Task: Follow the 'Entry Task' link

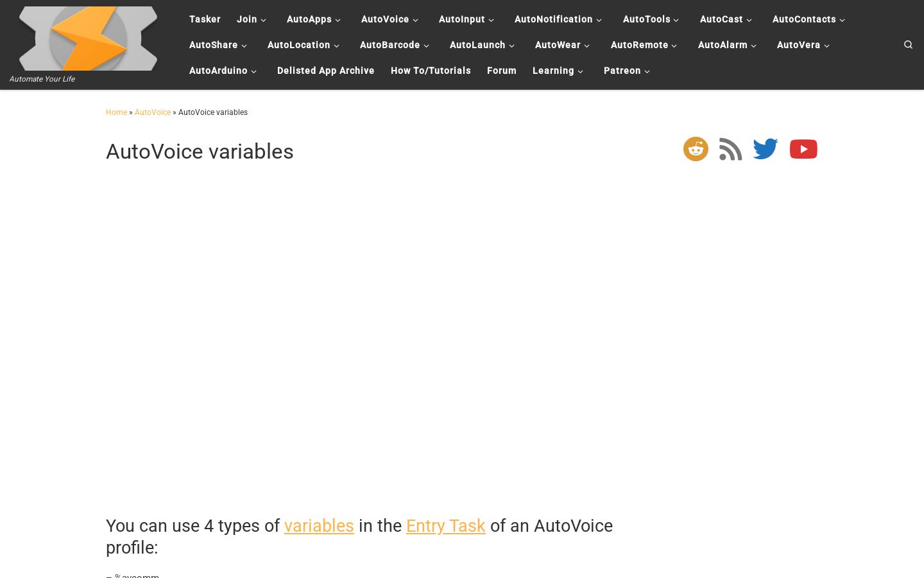Action: pos(446,525)
